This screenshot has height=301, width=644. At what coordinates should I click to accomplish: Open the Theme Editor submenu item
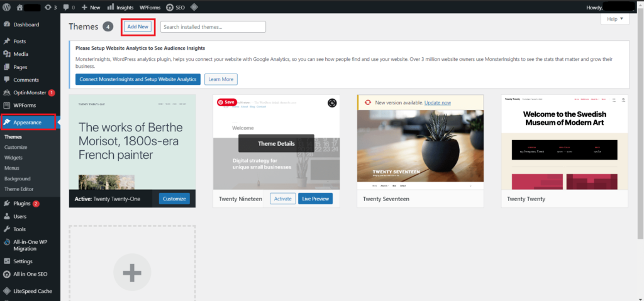[x=19, y=189]
